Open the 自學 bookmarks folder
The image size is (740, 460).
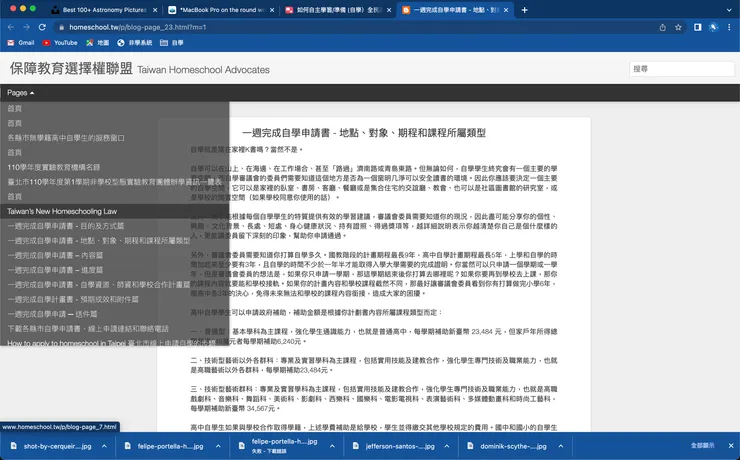pos(172,43)
